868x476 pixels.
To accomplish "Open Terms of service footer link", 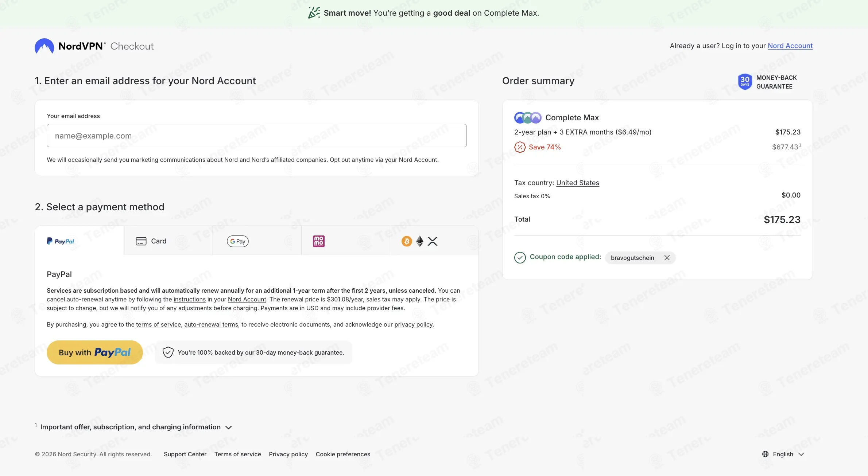I will [238, 454].
